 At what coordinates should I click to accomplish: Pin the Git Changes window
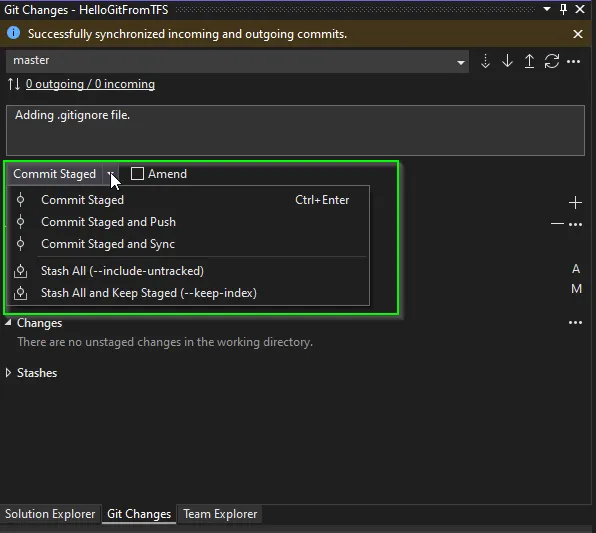563,9
